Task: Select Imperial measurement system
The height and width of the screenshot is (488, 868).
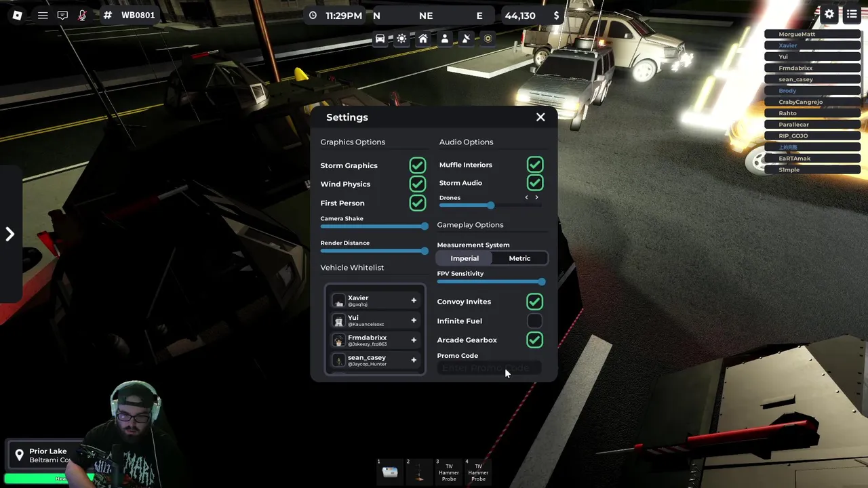Action: [x=465, y=258]
